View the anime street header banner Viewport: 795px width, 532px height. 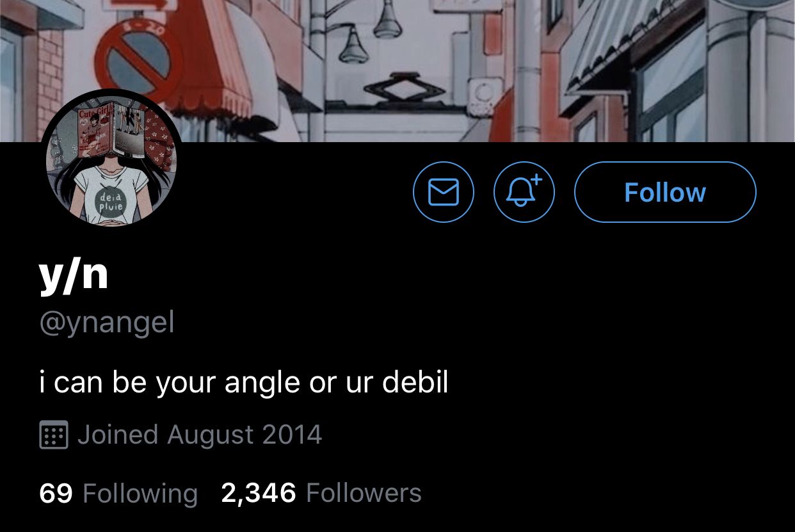397,70
